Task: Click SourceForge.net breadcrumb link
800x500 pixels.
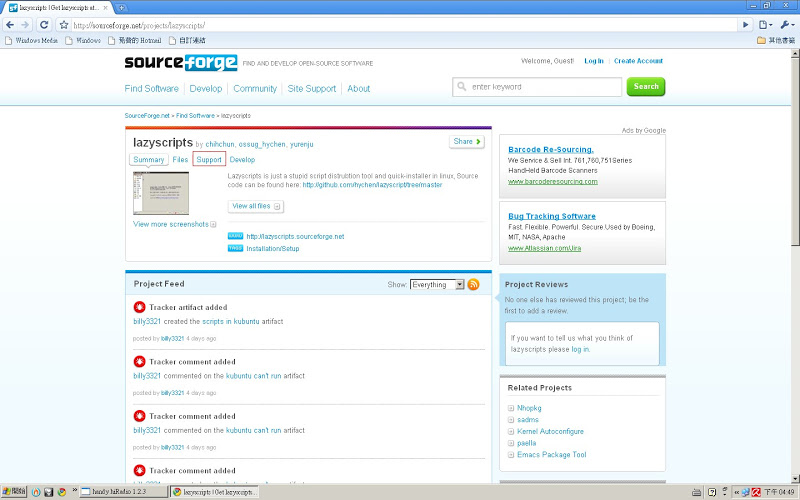Action: [147, 116]
